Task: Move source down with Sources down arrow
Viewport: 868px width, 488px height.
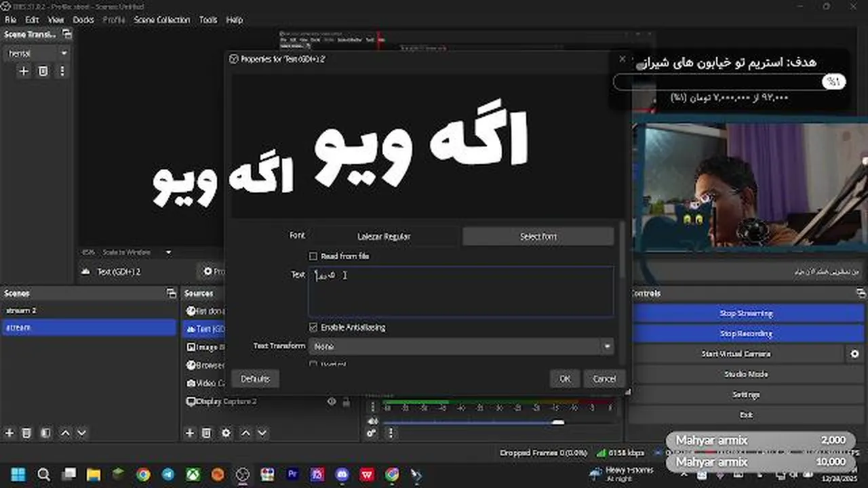Action: [262, 432]
